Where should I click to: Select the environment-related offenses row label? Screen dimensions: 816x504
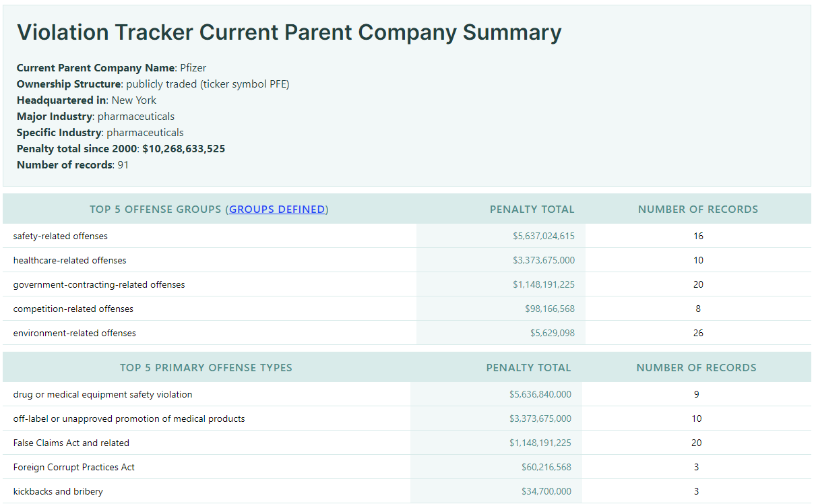(75, 334)
